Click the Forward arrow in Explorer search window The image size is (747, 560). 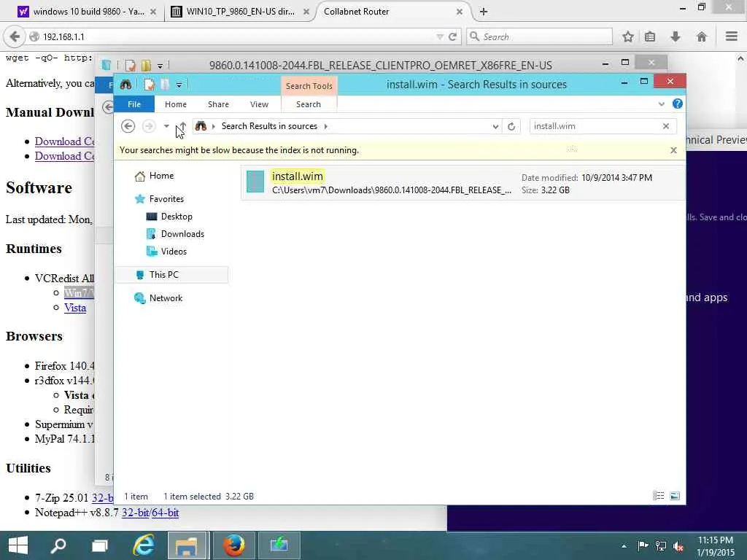click(x=149, y=126)
